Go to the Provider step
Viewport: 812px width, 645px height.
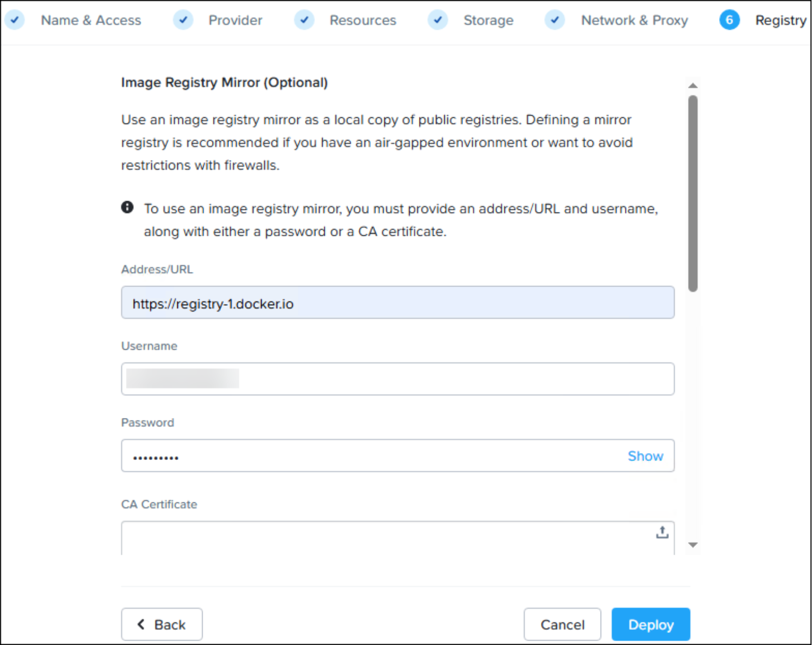235,20
